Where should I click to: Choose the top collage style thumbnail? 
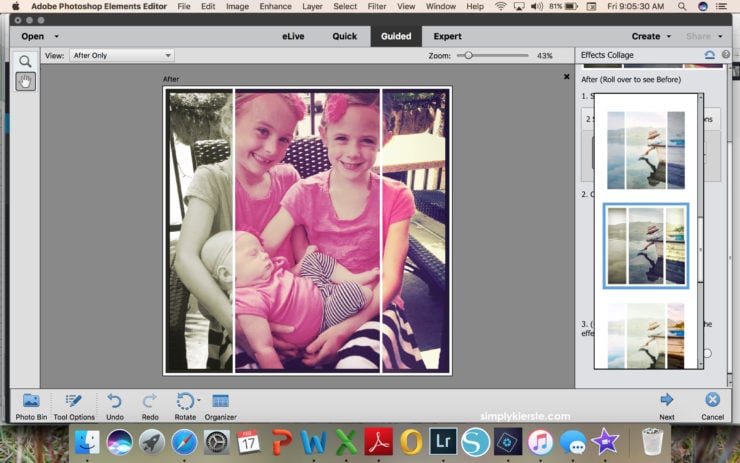[x=645, y=150]
